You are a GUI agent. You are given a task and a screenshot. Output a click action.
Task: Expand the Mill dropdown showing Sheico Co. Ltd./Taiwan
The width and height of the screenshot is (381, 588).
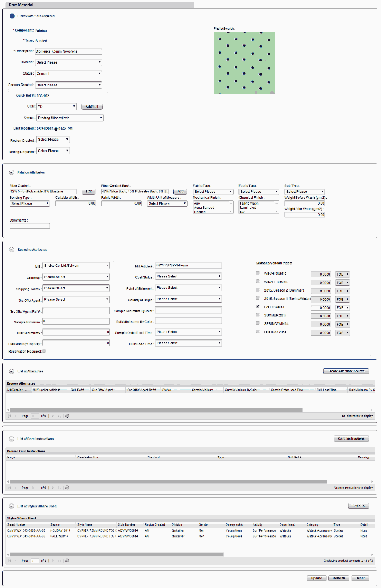tap(76, 266)
